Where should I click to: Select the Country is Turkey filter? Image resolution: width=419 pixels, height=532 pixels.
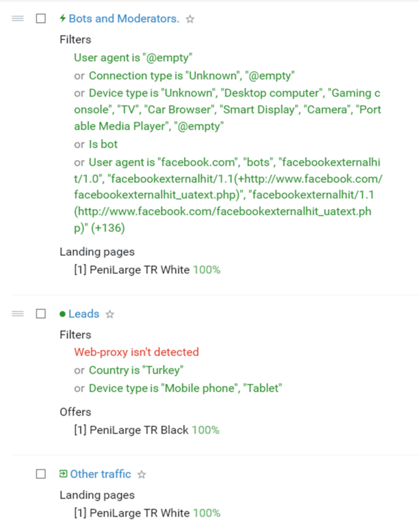[x=136, y=370]
